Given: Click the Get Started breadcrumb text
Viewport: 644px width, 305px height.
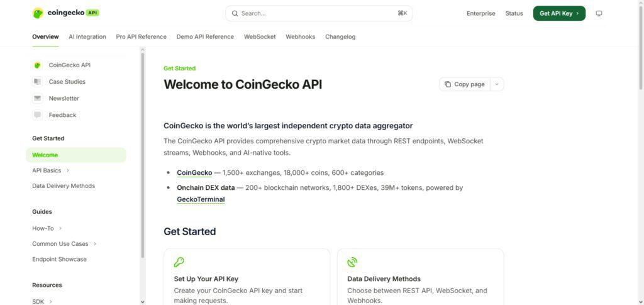Looking at the screenshot, I should click(179, 68).
